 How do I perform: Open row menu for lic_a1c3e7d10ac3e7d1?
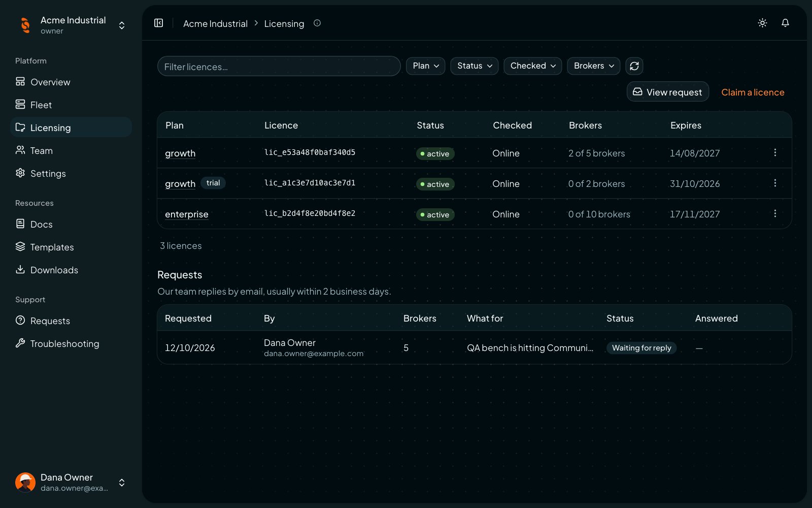point(775,183)
